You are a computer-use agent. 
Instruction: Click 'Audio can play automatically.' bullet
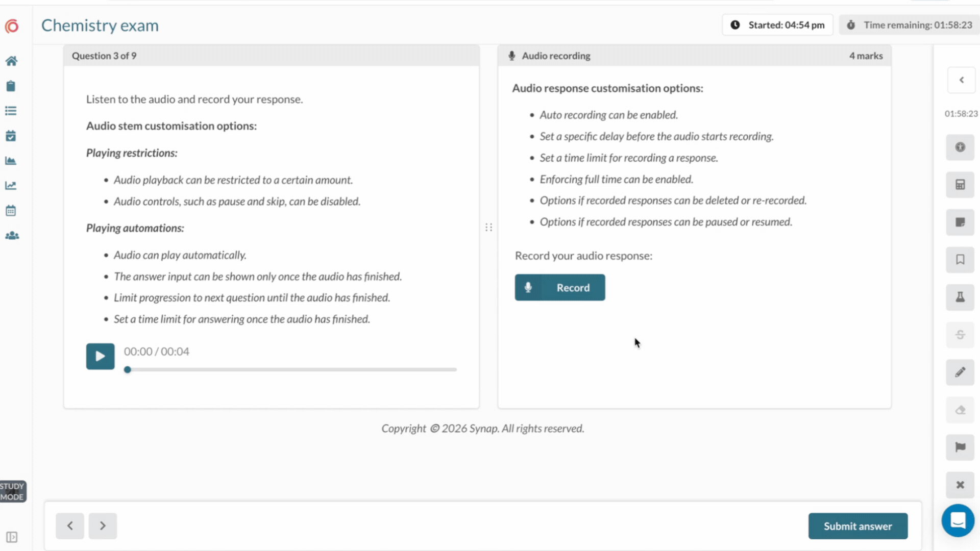pyautogui.click(x=180, y=255)
